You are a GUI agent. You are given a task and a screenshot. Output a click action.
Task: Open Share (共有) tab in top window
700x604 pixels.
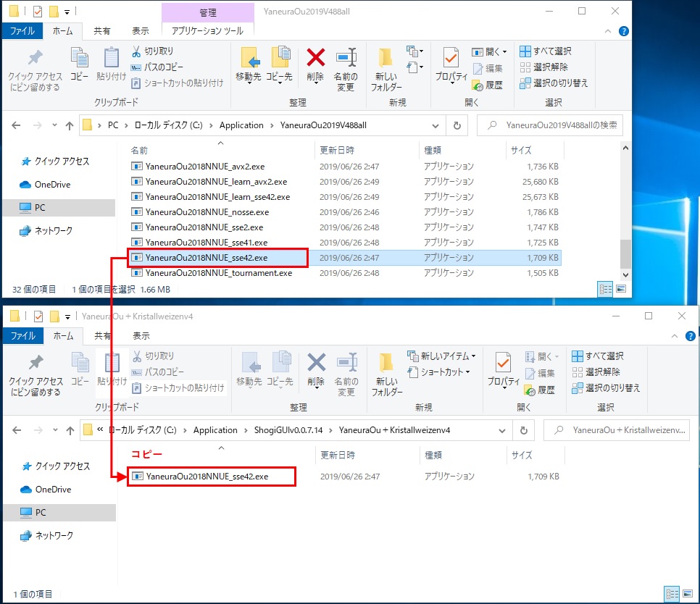[x=101, y=31]
